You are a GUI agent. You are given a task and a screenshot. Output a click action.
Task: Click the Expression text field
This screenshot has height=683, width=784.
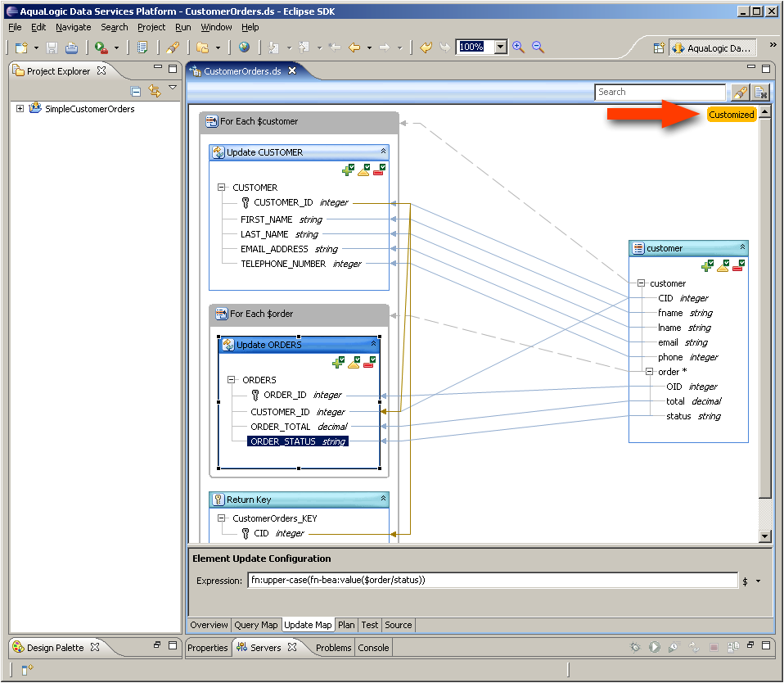(x=493, y=581)
